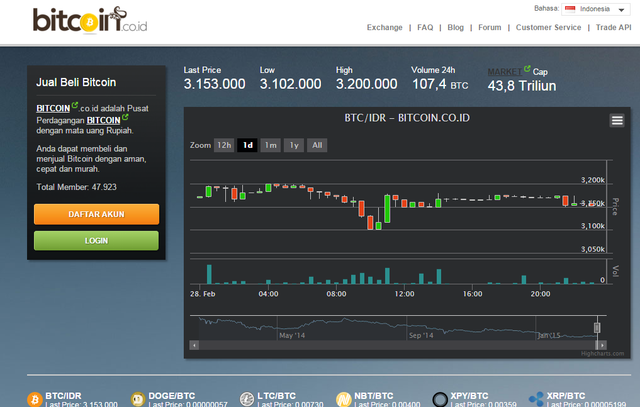Click the Indonesia flag icon in language selector
640x407 pixels.
[570, 9]
